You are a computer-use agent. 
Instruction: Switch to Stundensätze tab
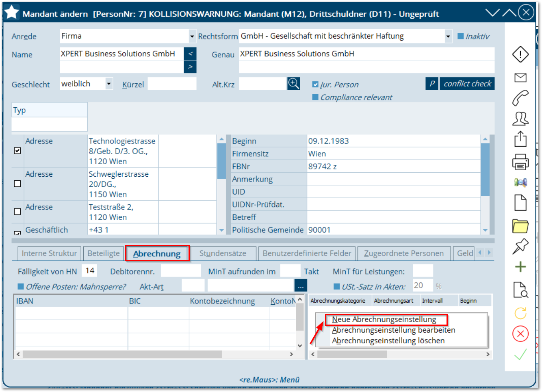pyautogui.click(x=223, y=253)
